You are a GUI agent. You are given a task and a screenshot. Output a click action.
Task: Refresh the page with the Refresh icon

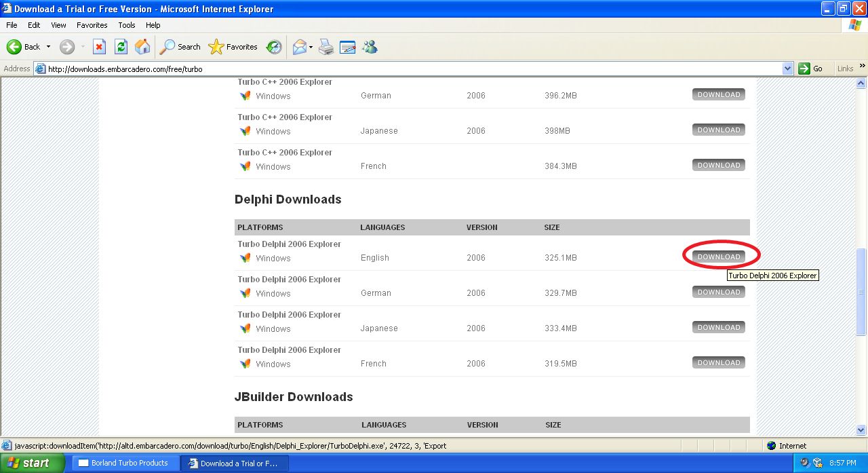pyautogui.click(x=121, y=47)
